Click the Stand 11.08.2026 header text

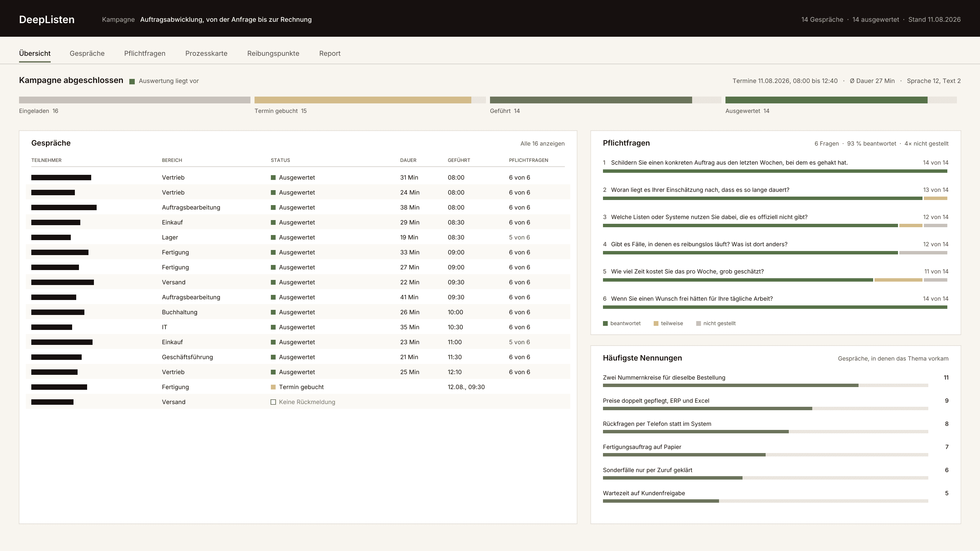click(x=934, y=19)
